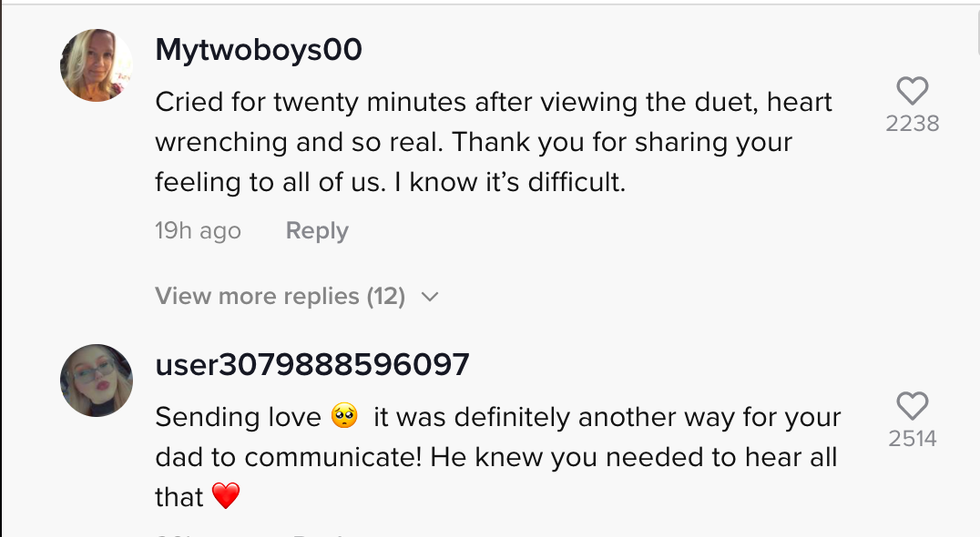Click the pleading face emoji

[x=343, y=417]
